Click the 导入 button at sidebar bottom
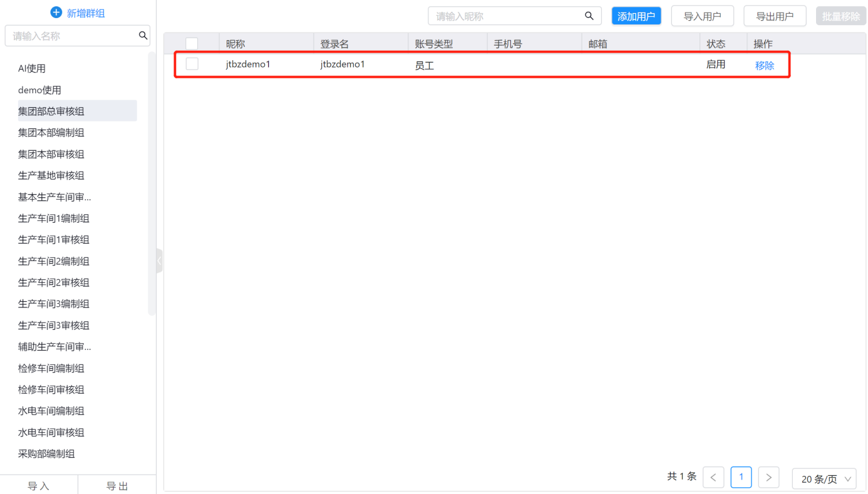868x494 pixels. [39, 486]
